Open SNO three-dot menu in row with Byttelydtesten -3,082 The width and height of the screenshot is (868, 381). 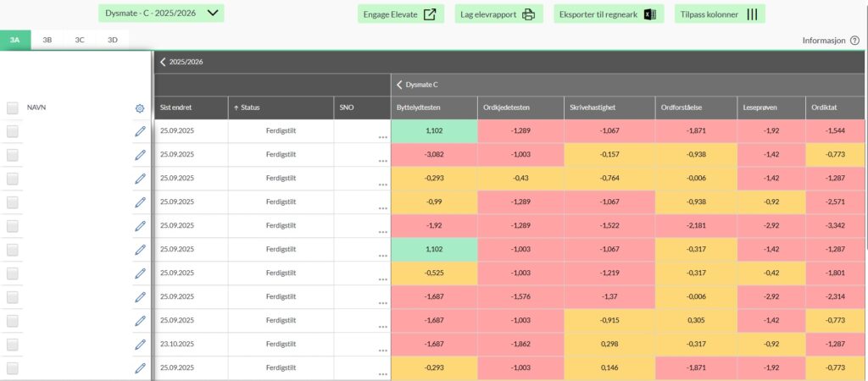382,162
